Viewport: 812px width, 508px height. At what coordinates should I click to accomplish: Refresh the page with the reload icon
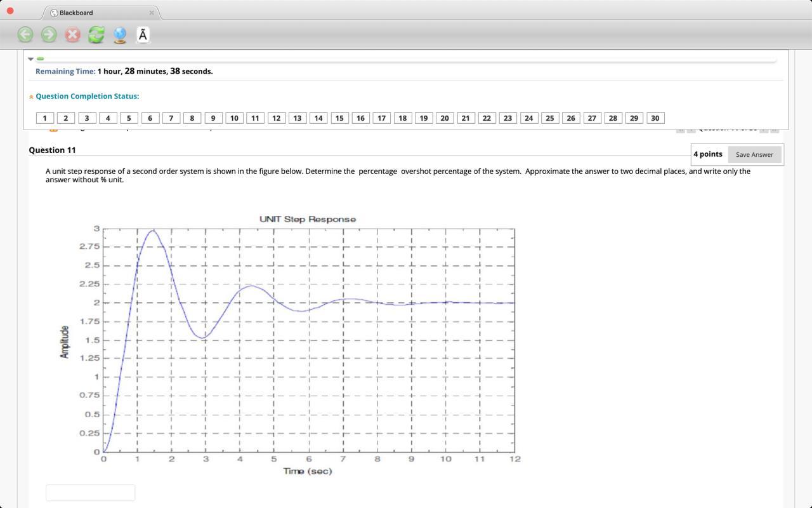coord(96,34)
